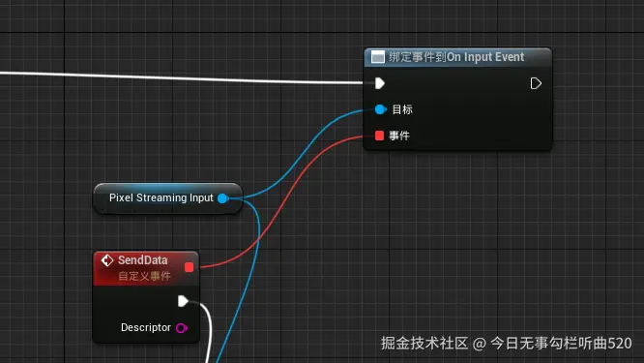Click the 目标 label text
Image resolution: width=644 pixels, height=363 pixels.
pyautogui.click(x=402, y=109)
